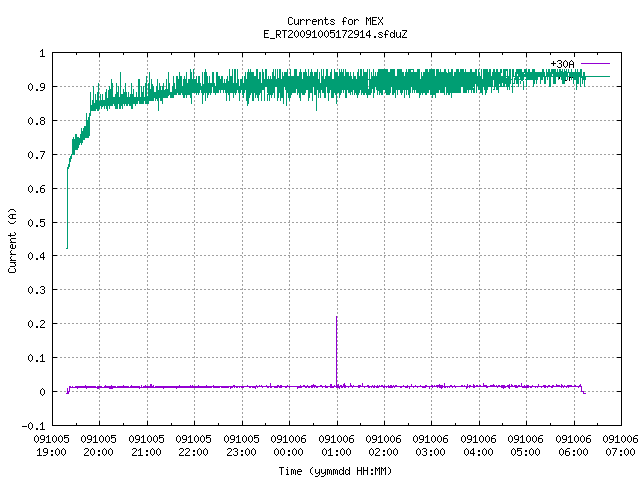Viewport: 640px width, 480px height.
Task: Click the tall purple current spike near 01:00
Action: pyautogui.click(x=337, y=350)
